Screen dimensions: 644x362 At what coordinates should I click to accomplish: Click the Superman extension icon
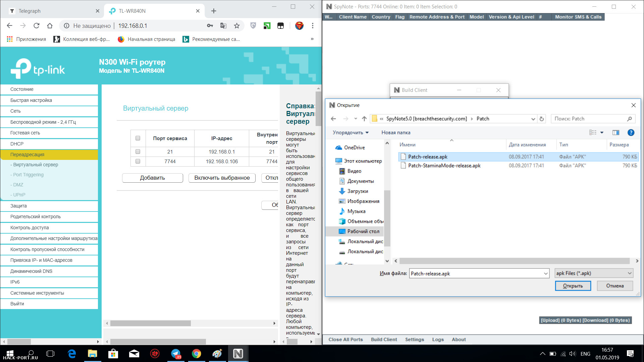[299, 26]
